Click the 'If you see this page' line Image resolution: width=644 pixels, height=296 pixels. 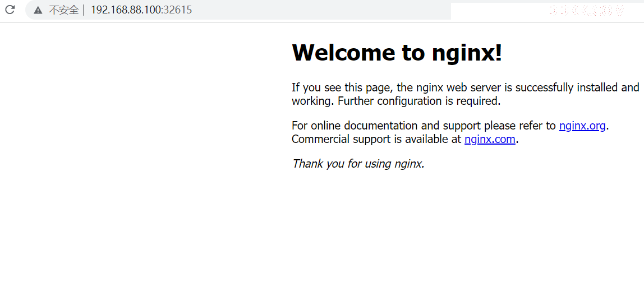click(466, 87)
